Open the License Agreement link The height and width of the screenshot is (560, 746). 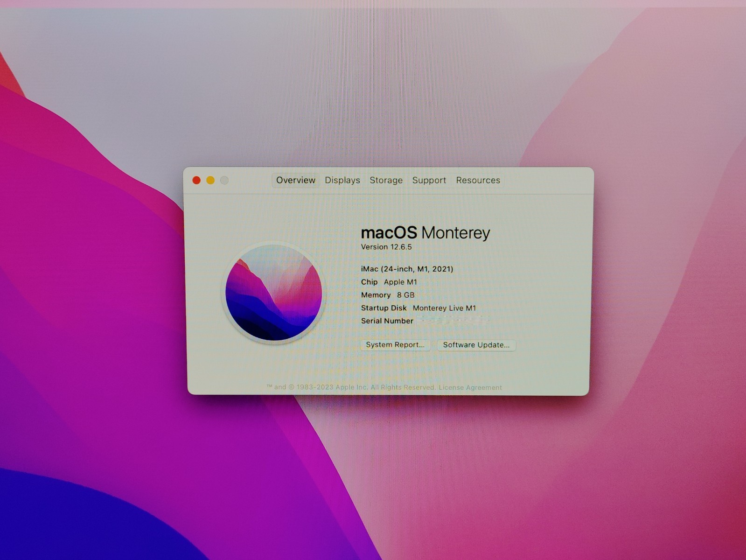(470, 387)
